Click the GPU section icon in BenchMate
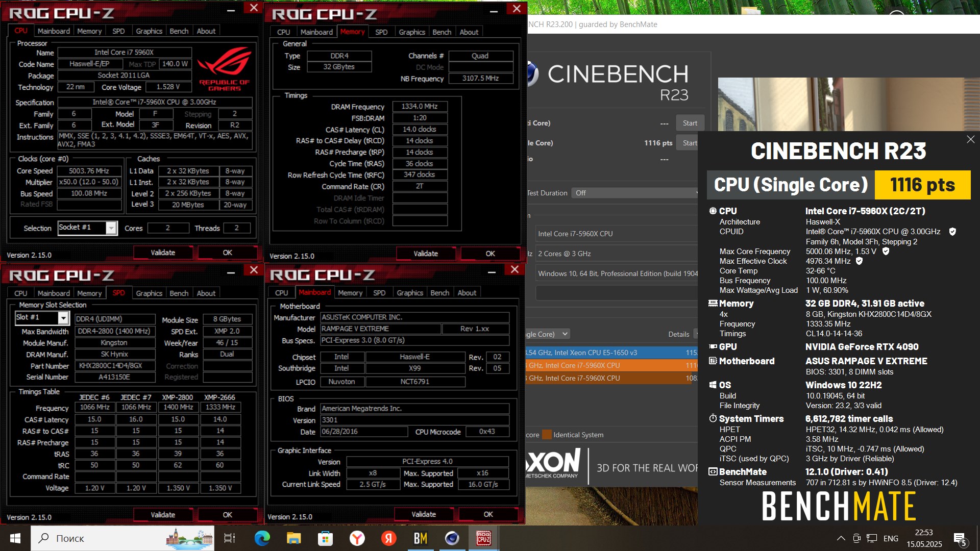Image resolution: width=980 pixels, height=551 pixels. [713, 346]
